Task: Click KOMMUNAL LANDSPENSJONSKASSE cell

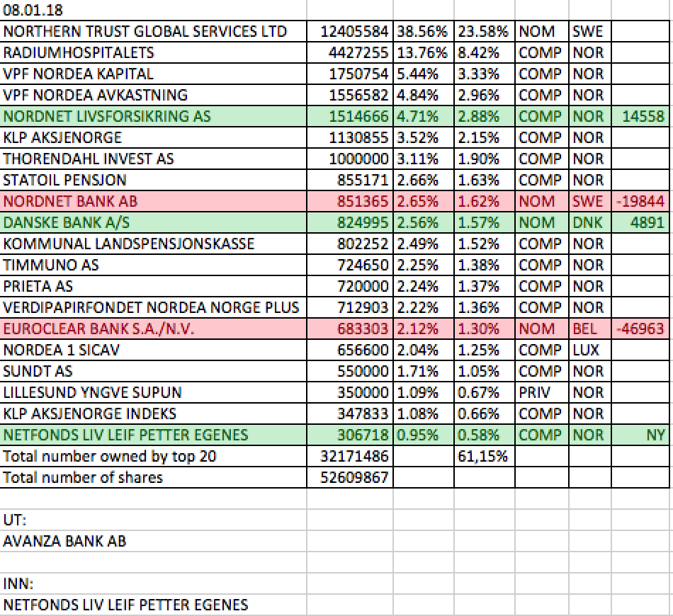Action: [153, 244]
